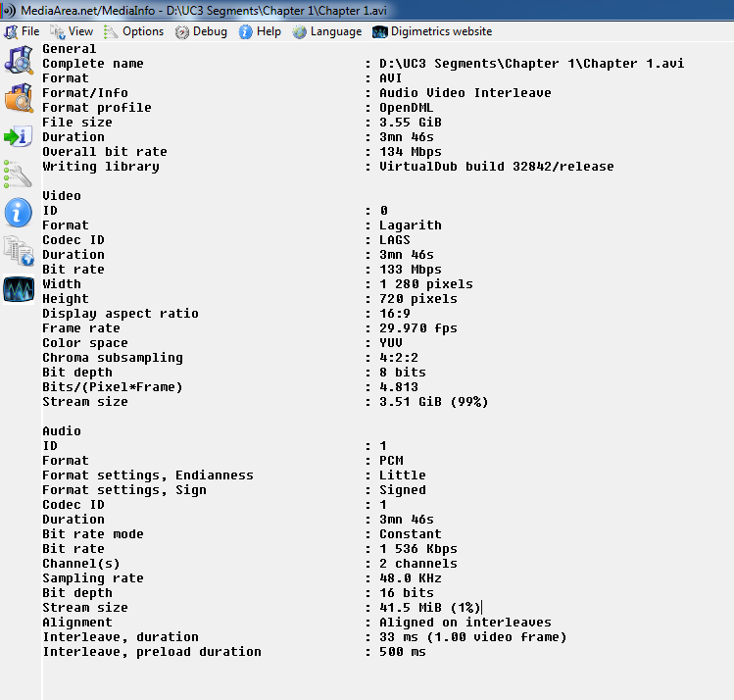Click the Debug gear icon
Image resolution: width=734 pixels, height=700 pixels.
(182, 31)
